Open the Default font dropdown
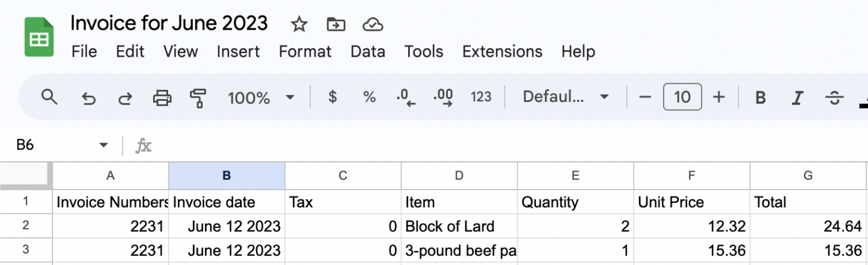 click(x=565, y=97)
